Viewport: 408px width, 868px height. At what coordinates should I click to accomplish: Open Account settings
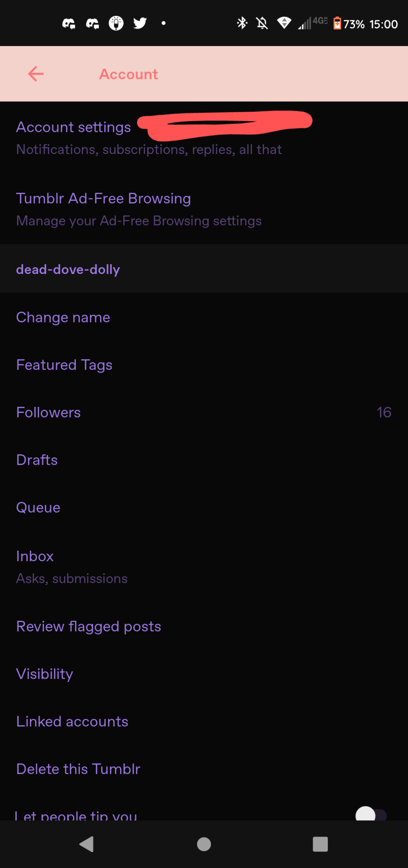pos(204,137)
